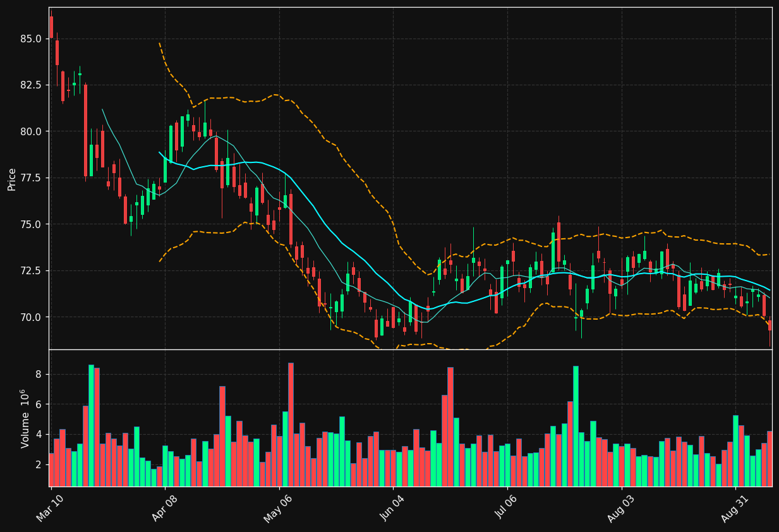Click the 77.5 price axis label
The width and height of the screenshot is (779, 532).
click(30, 178)
